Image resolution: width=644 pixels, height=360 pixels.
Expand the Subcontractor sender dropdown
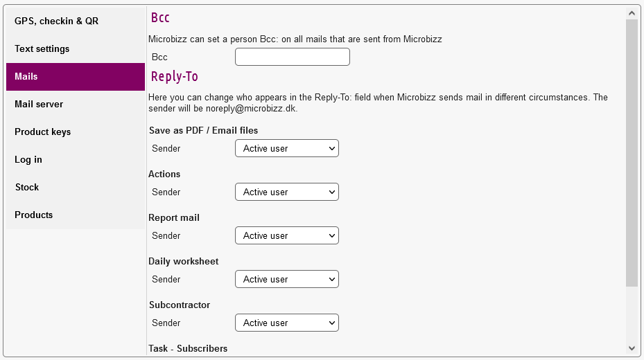tap(286, 323)
